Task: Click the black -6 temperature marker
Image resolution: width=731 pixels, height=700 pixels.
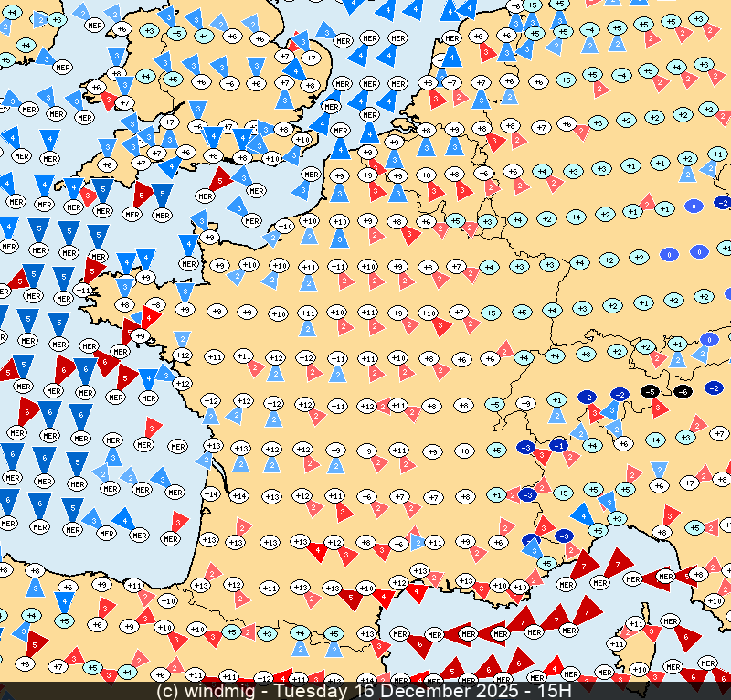Action: (683, 391)
